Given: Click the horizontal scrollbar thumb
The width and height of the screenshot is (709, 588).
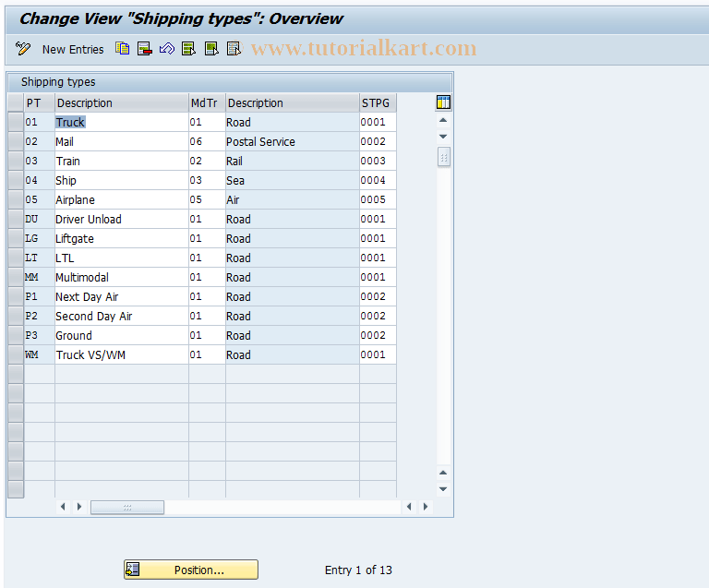Looking at the screenshot, I should click(127, 507).
